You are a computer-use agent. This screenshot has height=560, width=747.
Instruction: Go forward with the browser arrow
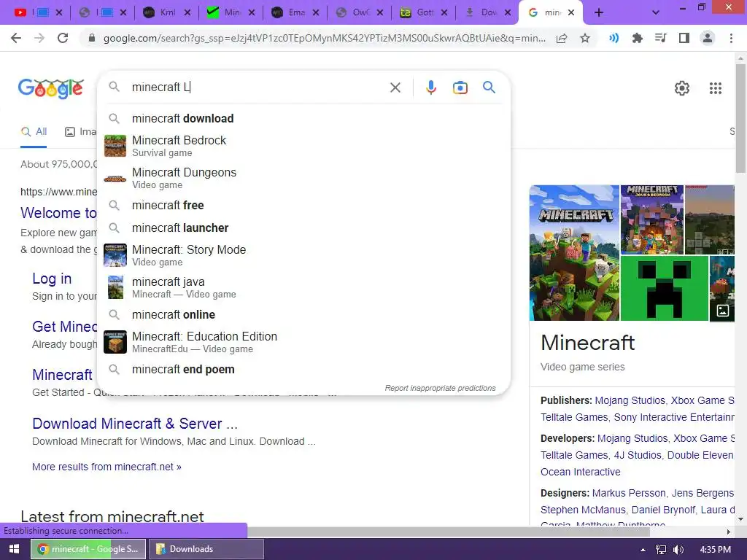click(39, 38)
